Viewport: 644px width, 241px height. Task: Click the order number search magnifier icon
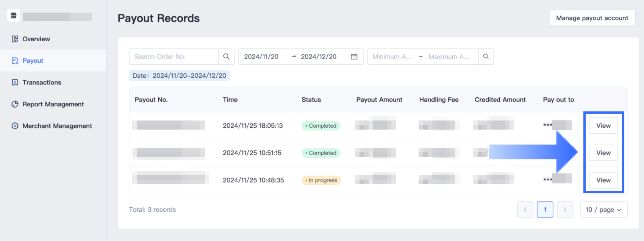tap(226, 56)
